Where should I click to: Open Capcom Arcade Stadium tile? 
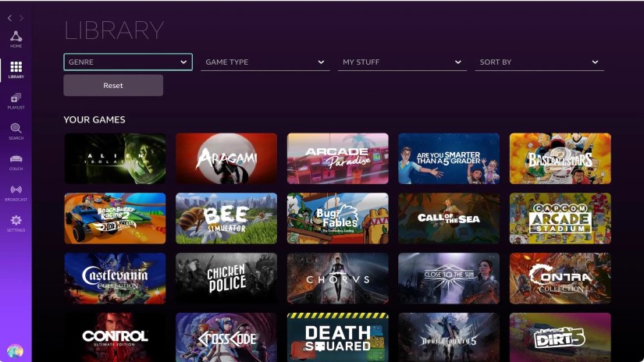tap(560, 218)
